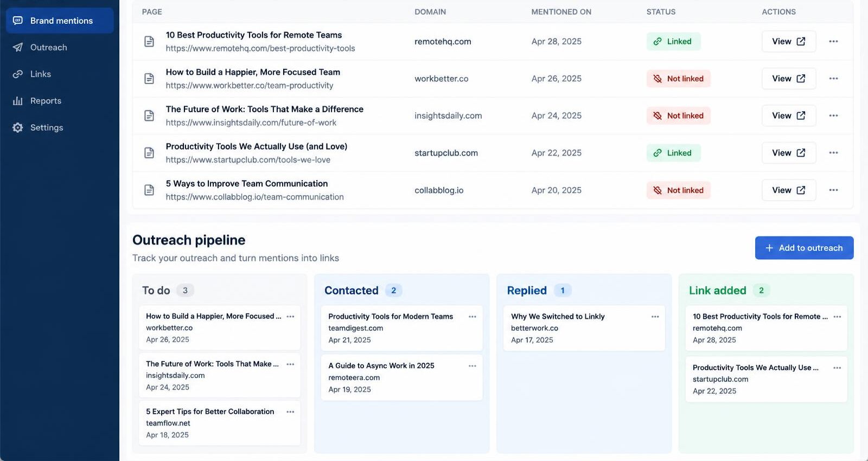Click page icon for 5 Ways to Improve Team Communication
This screenshot has height=461, width=868.
[149, 190]
